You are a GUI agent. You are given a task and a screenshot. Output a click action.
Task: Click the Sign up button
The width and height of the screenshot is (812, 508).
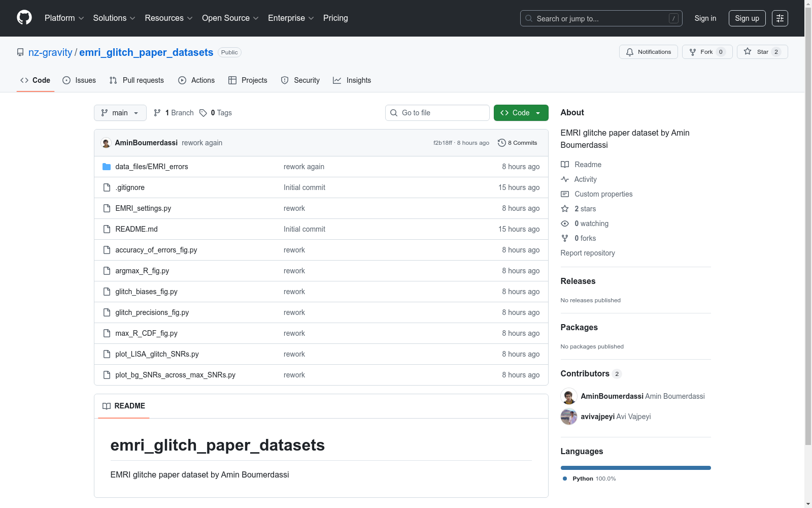click(747, 18)
